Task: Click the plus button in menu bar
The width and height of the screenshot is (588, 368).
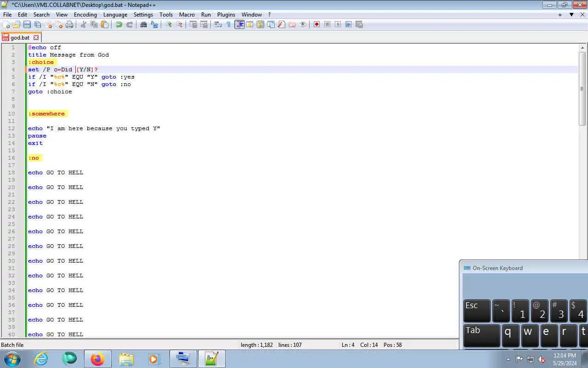Action: point(560,15)
